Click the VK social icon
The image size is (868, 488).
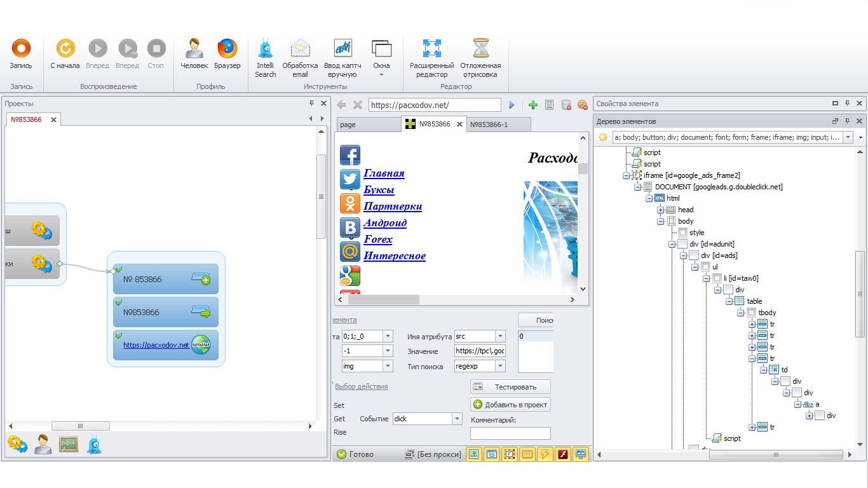click(x=350, y=227)
